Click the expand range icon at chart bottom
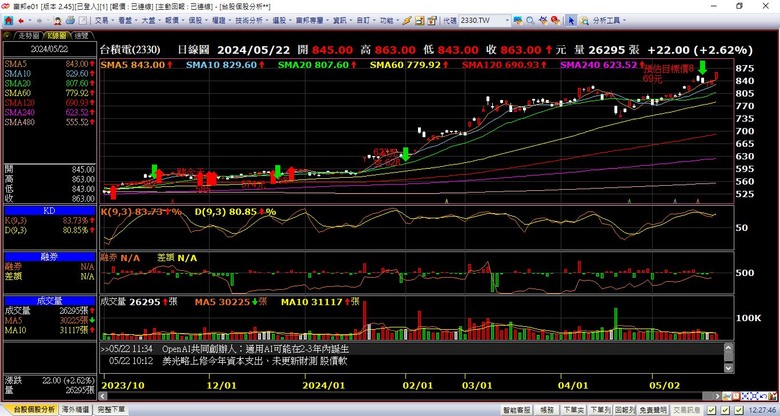The image size is (780, 416). [x=754, y=396]
